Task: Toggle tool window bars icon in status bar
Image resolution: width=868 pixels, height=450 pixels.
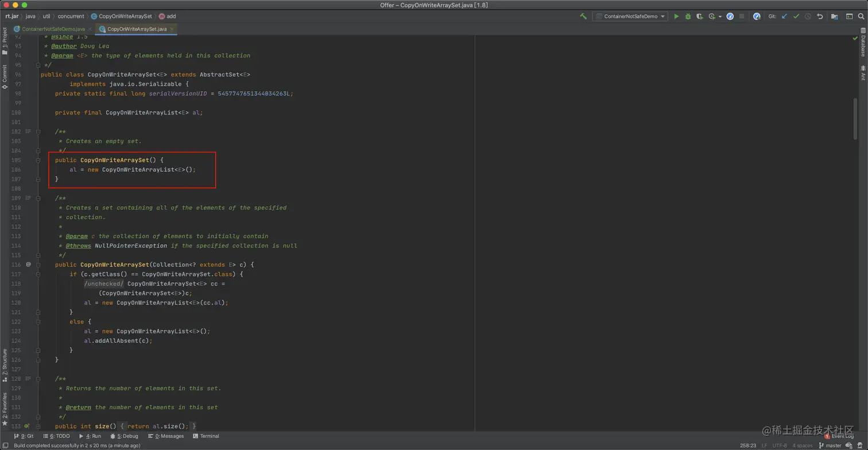Action: [5, 445]
